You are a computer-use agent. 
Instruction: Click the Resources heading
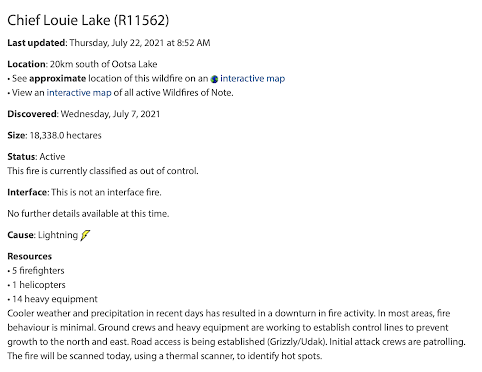click(30, 256)
